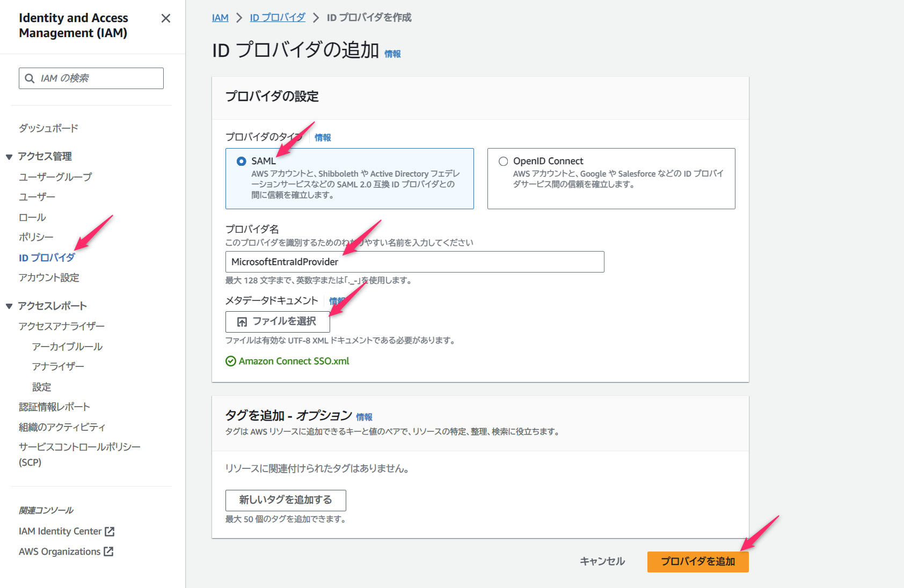Open ユーザー in the sidebar
904x588 pixels.
pyautogui.click(x=37, y=197)
